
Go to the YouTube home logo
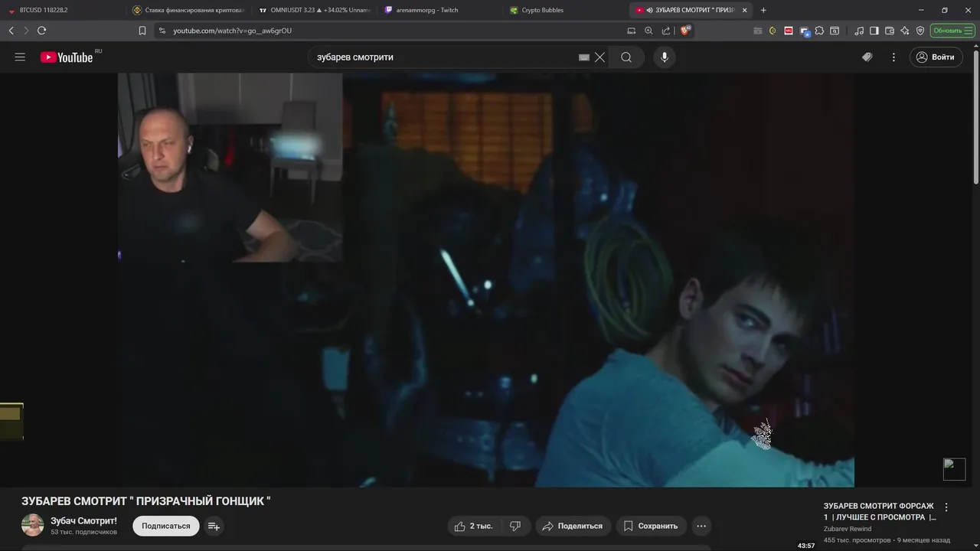pos(67,57)
